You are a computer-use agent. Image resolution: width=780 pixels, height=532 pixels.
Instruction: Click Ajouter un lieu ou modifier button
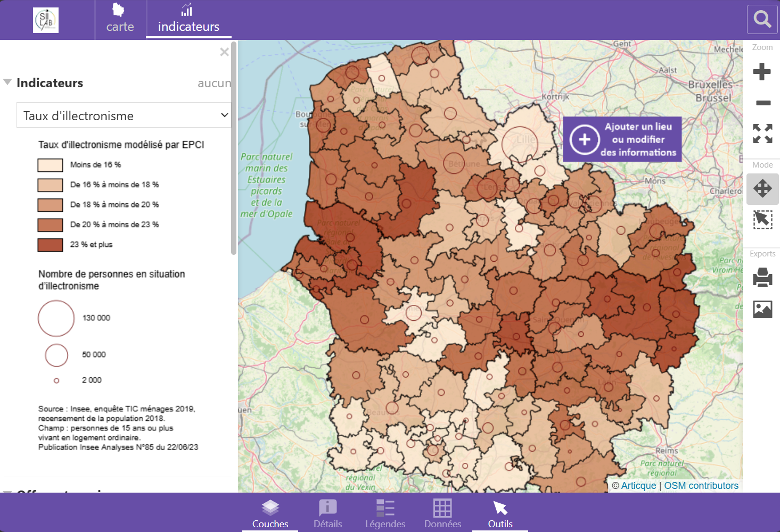[622, 139]
